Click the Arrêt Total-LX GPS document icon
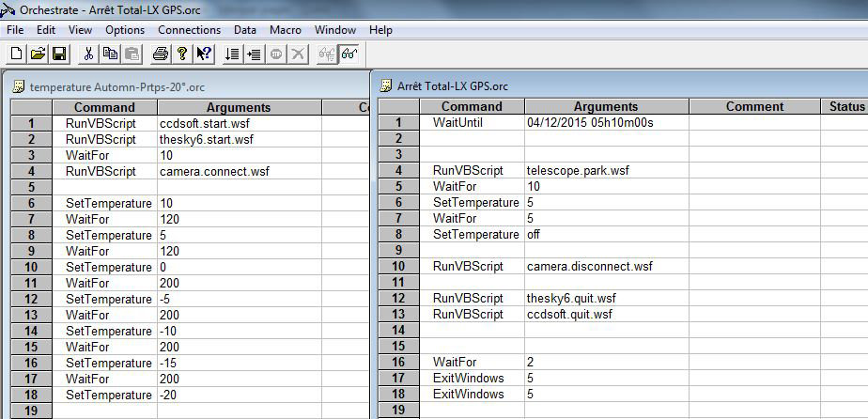Viewport: 868px width, 419px height. [x=387, y=85]
